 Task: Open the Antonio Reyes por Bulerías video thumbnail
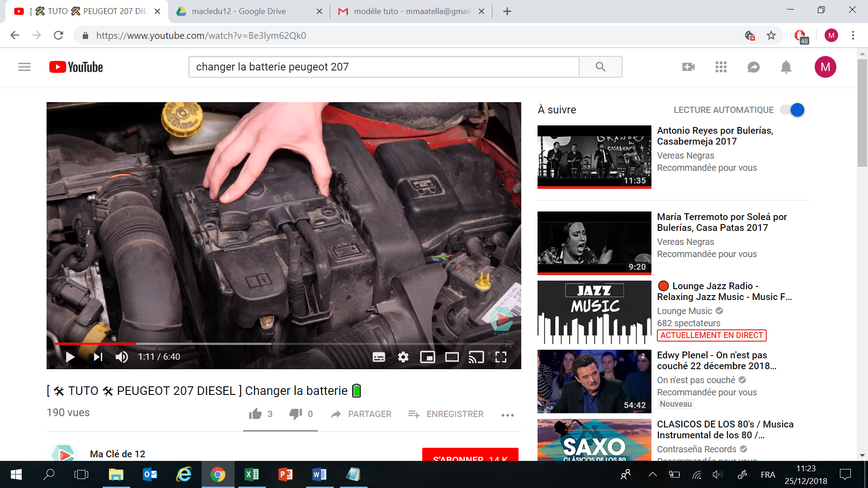(x=594, y=157)
